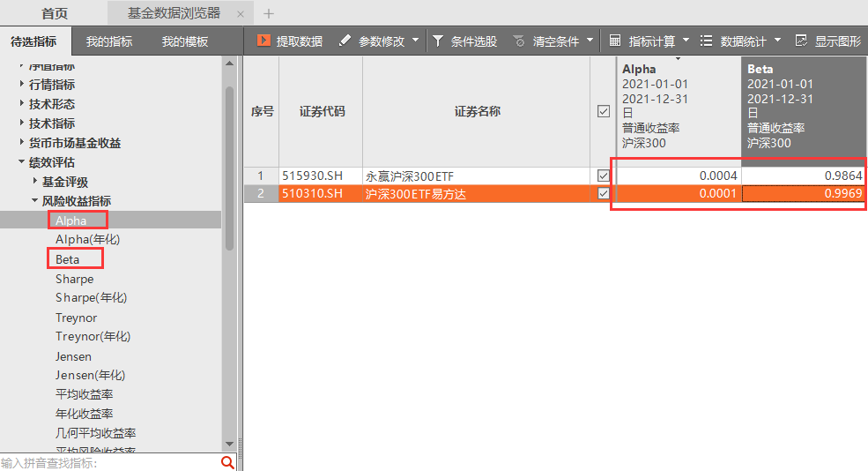This screenshot has width=868, height=471.
Task: Select the Treynor indicator
Action: click(x=76, y=318)
